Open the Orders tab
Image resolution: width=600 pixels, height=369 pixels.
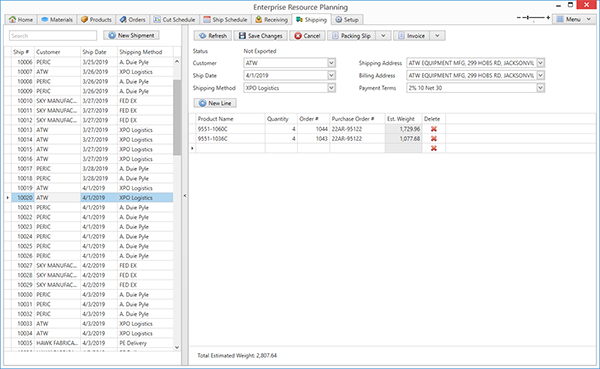tap(132, 20)
